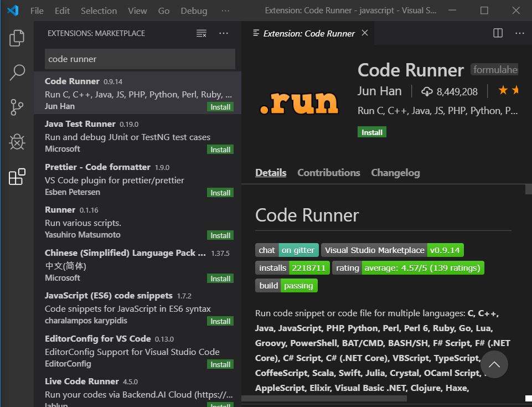The width and height of the screenshot is (532, 407).
Task: Open more actions in Extensions Marketplace header
Action: point(224,33)
